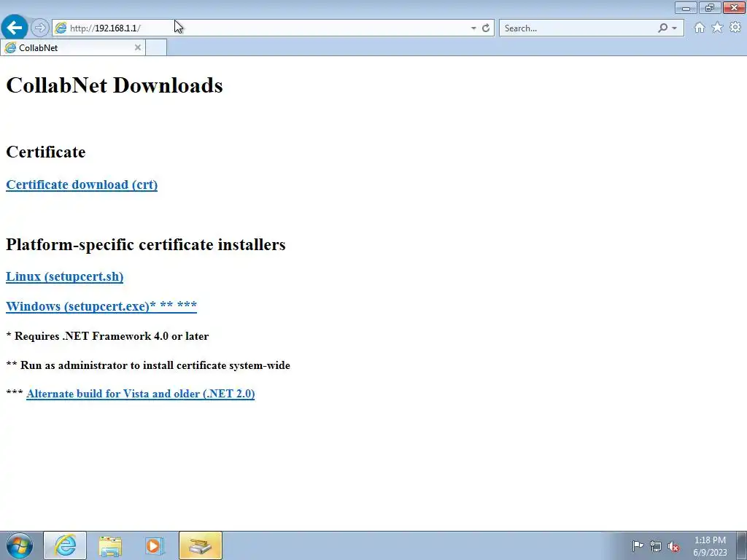747x560 pixels.
Task: Open Favorites star icon
Action: pyautogui.click(x=717, y=28)
